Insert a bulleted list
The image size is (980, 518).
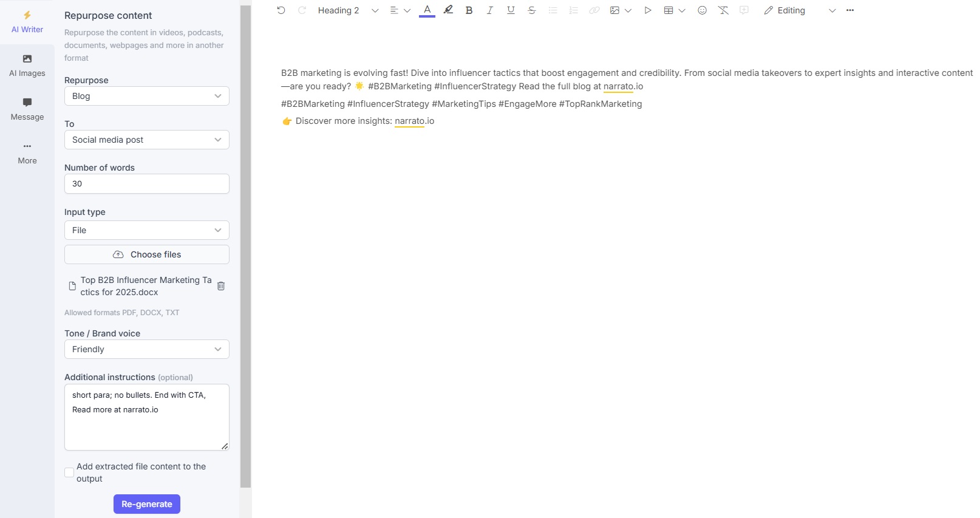tap(553, 10)
